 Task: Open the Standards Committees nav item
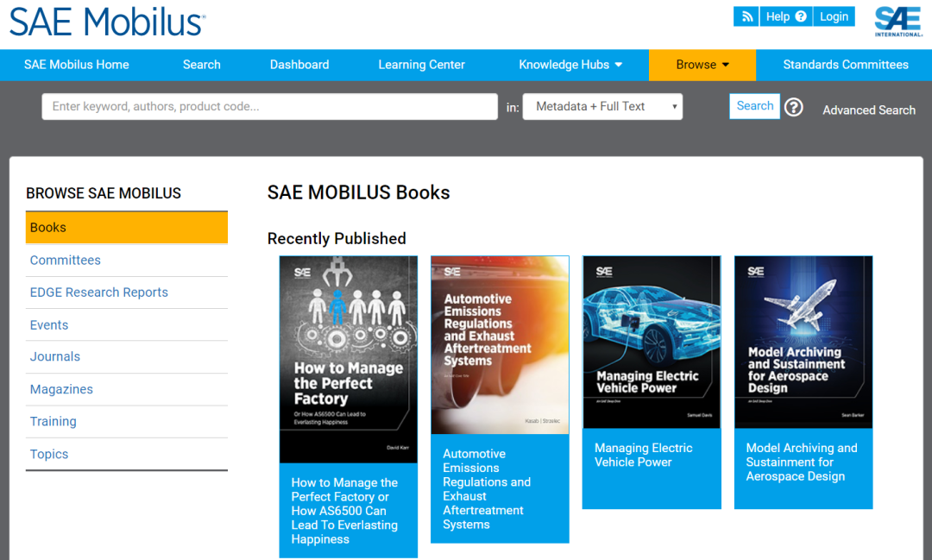(x=845, y=65)
